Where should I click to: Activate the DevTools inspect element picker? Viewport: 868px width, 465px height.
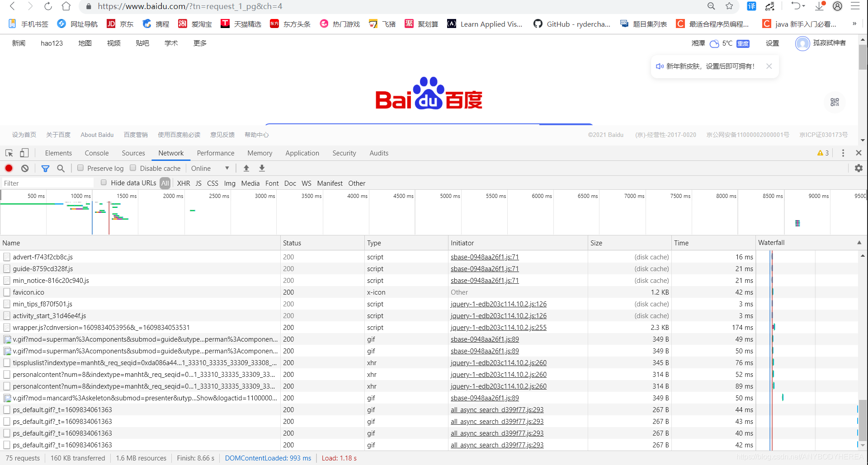(9, 153)
